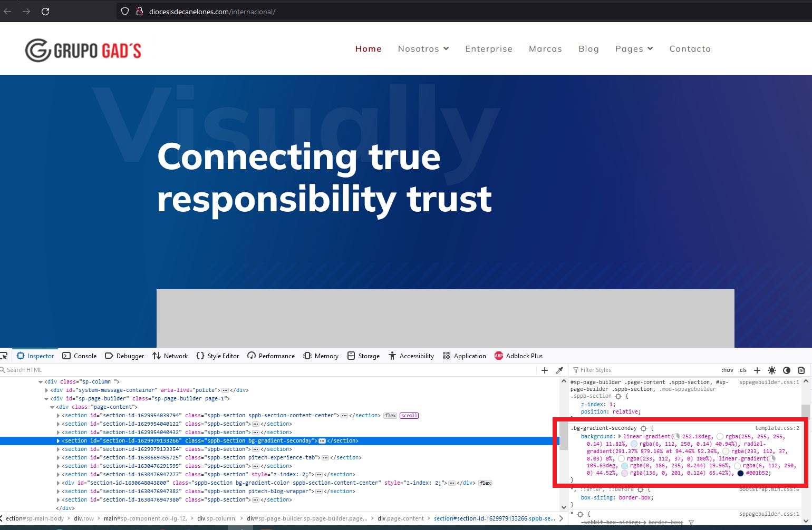The image size is (812, 530).
Task: Click swatch for rgba(6, 112, 250, 0.14)
Action: pos(634,444)
